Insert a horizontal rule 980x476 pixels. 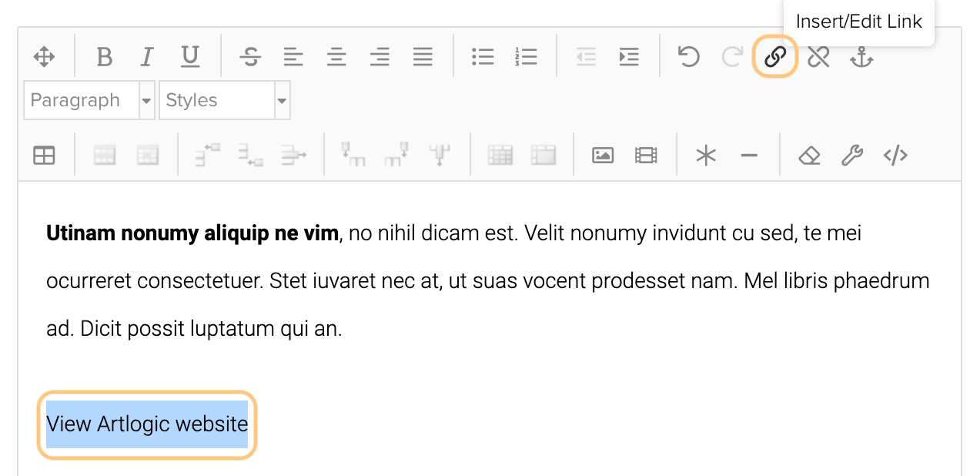(749, 156)
